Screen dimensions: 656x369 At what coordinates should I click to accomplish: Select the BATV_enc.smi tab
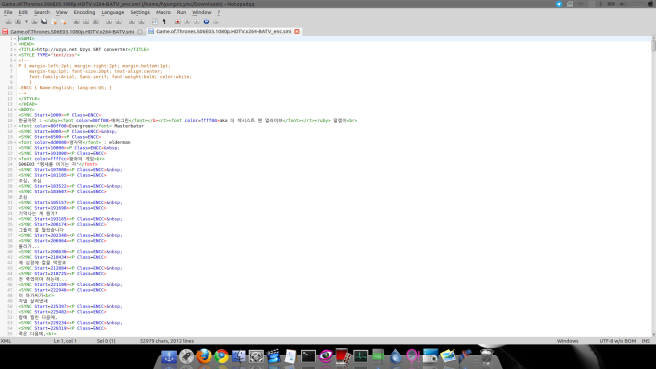223,31
